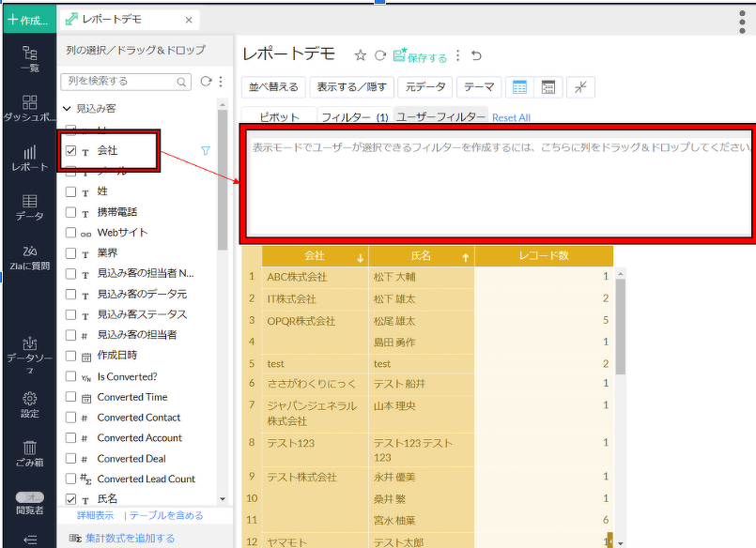Click the Reset All link

click(x=511, y=117)
